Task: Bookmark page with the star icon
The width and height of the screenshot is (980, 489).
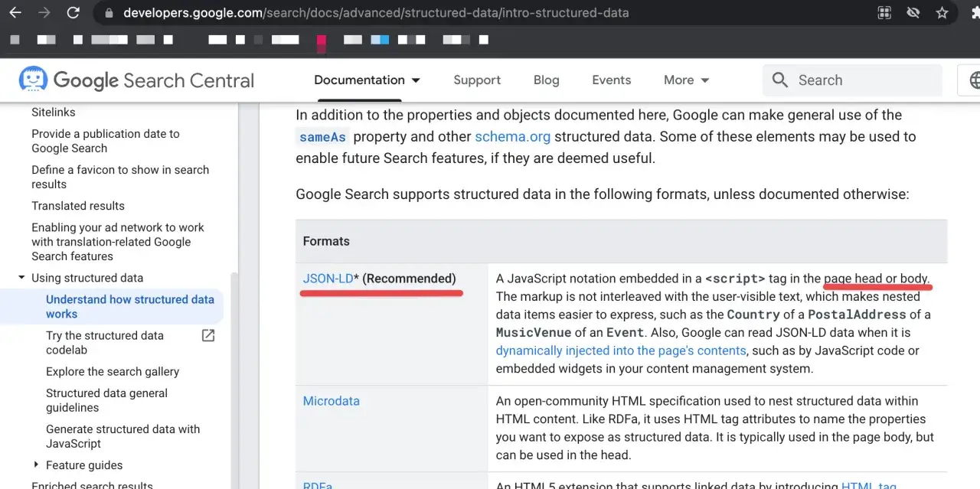Action: [x=942, y=13]
